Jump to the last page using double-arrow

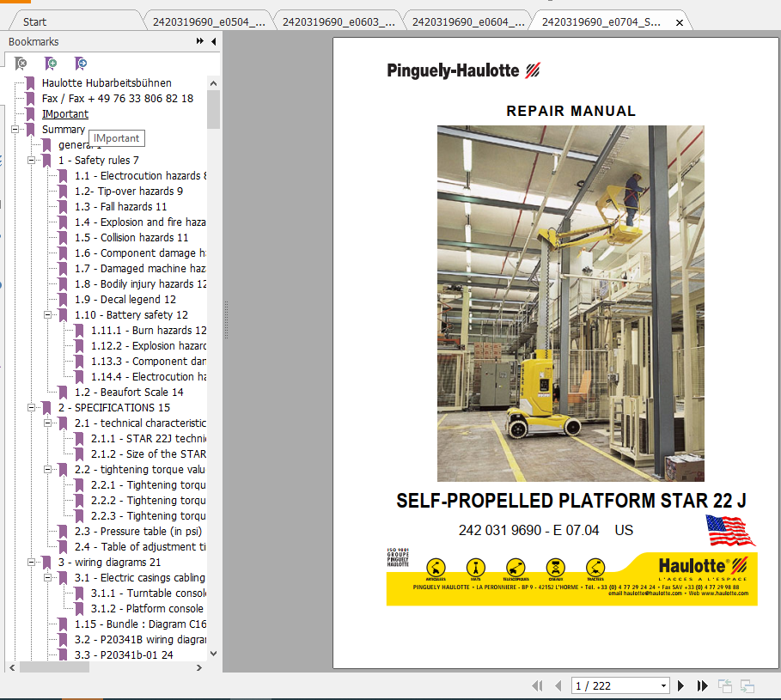(x=701, y=685)
